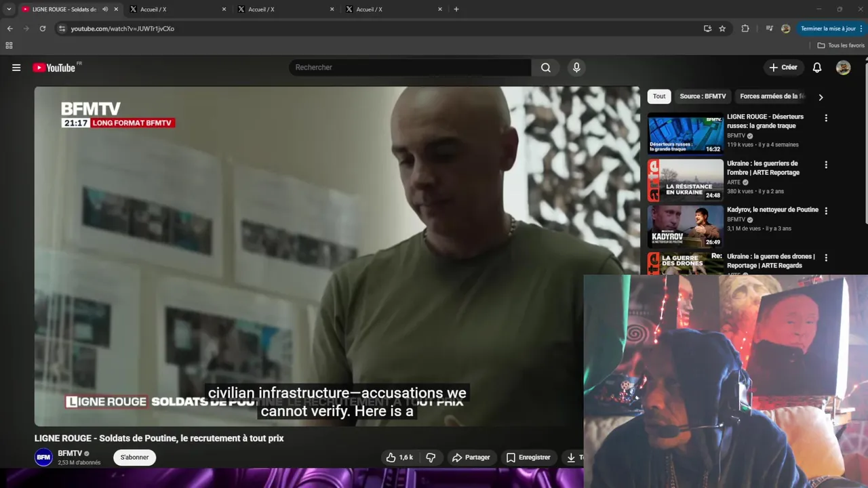Viewport: 868px width, 488px height.
Task: Go to the YouTube home logo
Action: pos(54,68)
